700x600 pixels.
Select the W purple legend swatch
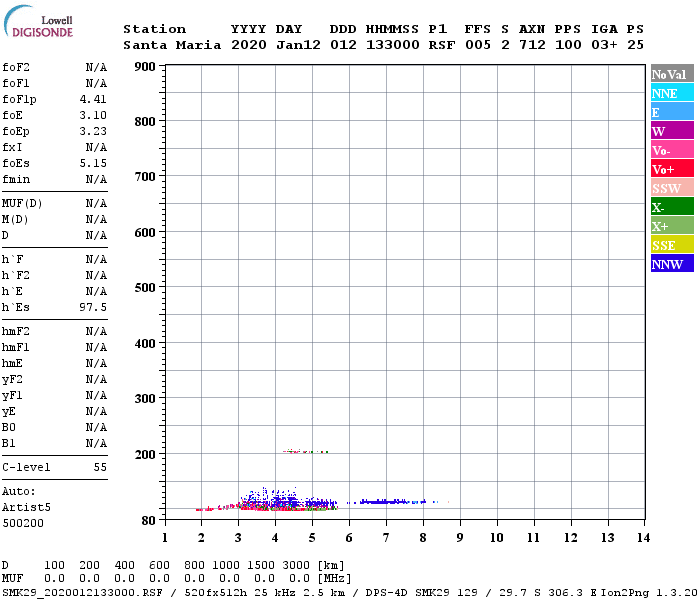(x=672, y=131)
